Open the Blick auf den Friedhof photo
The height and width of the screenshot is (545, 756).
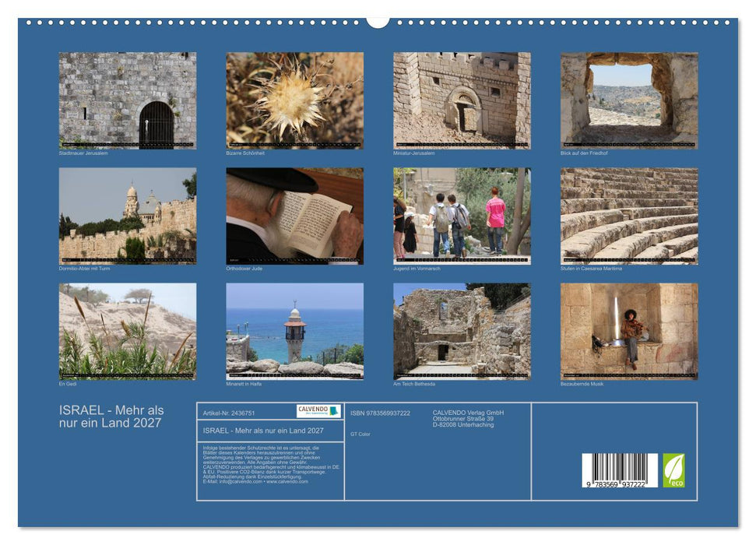point(629,100)
